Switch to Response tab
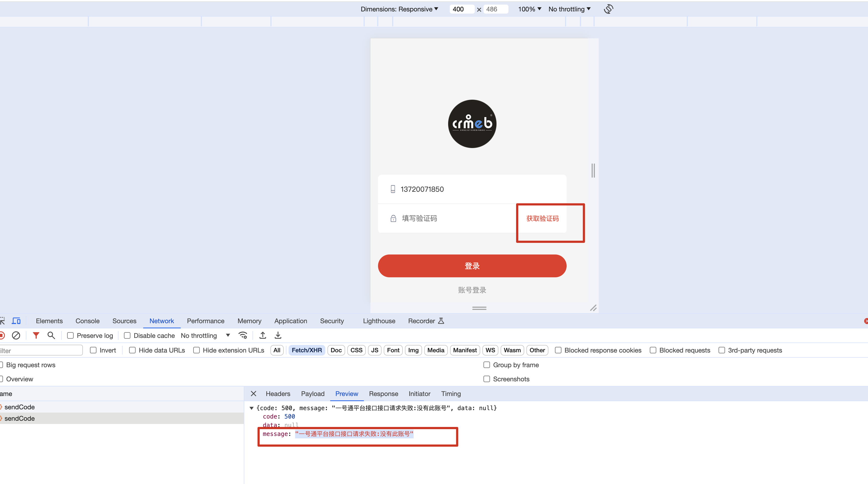868x484 pixels. pyautogui.click(x=383, y=393)
